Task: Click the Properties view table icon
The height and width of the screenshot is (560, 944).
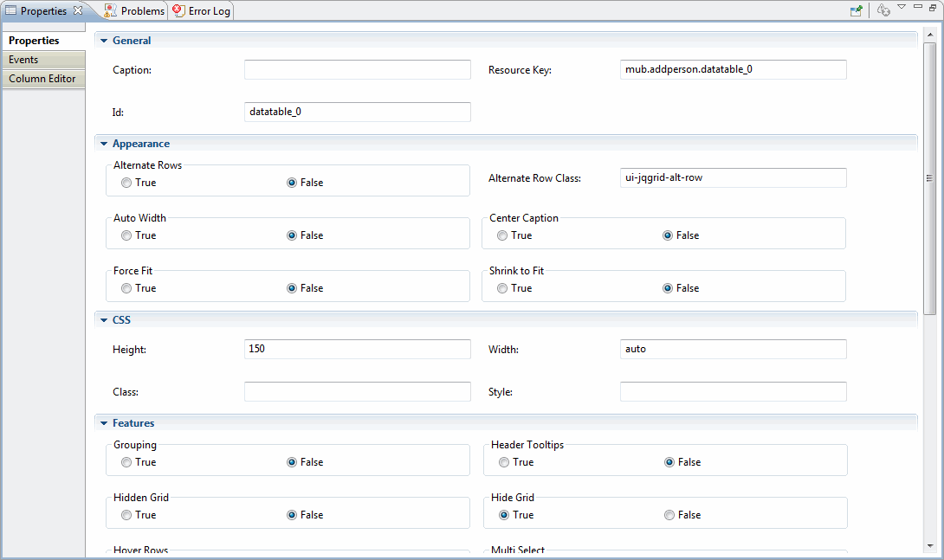Action: tap(11, 10)
